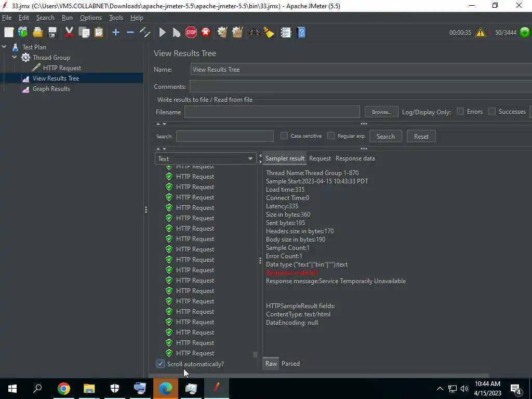Click the Windows Start button

12,389
